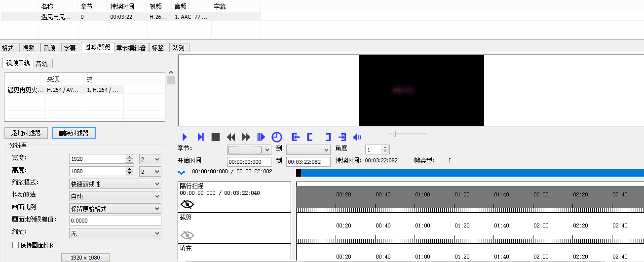The height and width of the screenshot is (262, 644).
Task: Click the clock time icon
Action: tap(277, 137)
